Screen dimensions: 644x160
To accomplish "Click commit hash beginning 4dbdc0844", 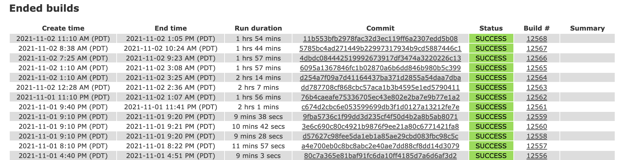I will [x=380, y=58].
